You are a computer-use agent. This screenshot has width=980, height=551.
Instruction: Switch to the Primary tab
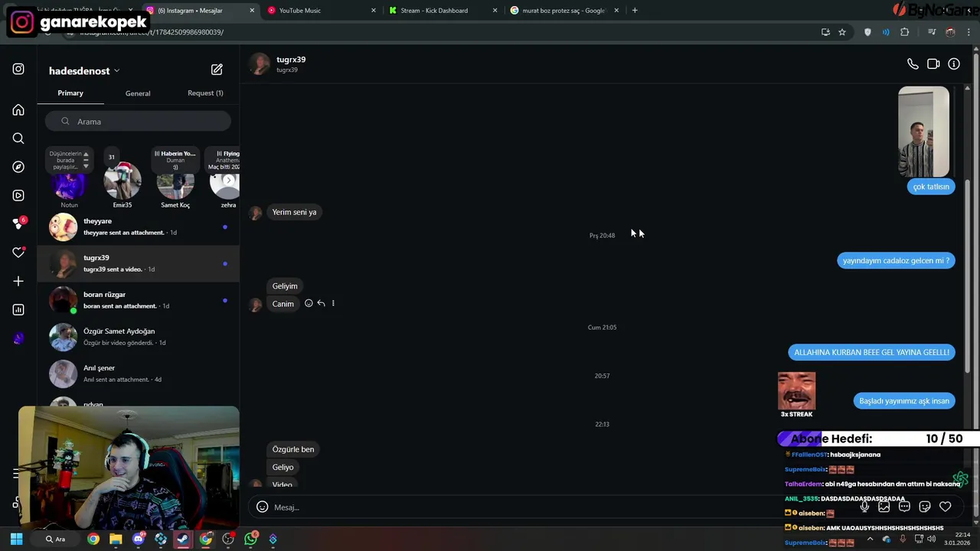pos(70,93)
